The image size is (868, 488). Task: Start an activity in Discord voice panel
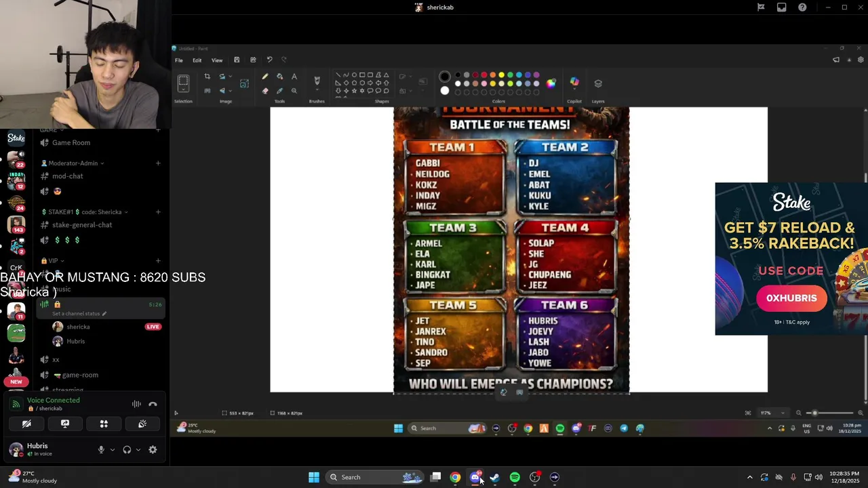pyautogui.click(x=104, y=424)
